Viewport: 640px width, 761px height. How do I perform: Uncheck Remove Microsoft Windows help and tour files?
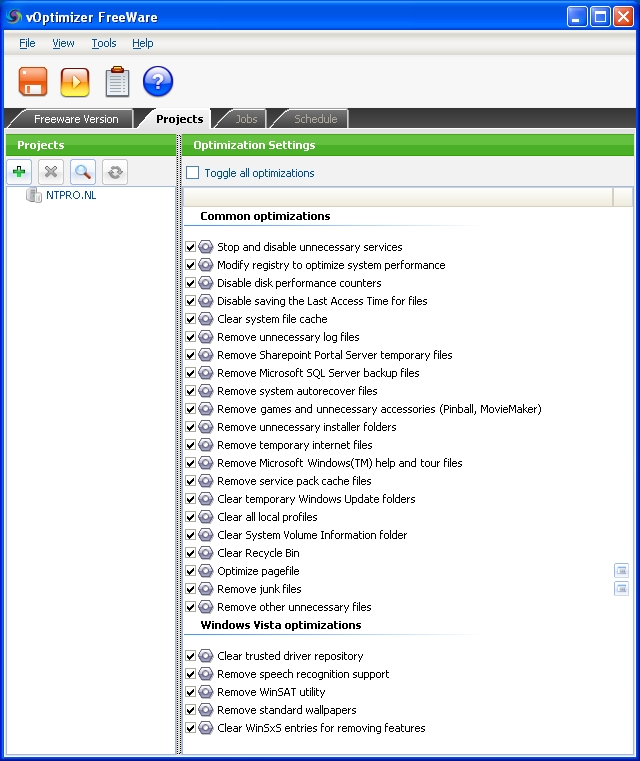pyautogui.click(x=191, y=463)
